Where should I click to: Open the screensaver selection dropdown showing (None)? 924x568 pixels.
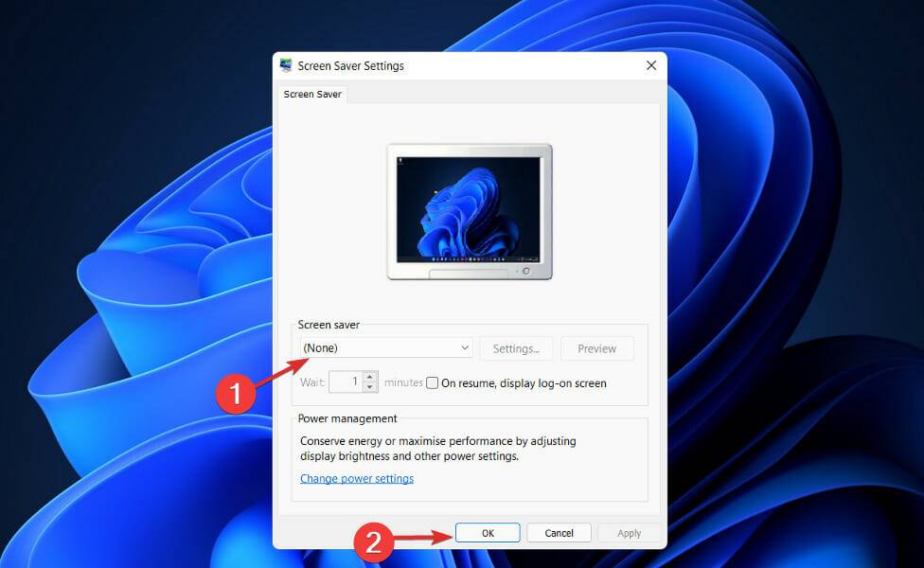click(x=383, y=347)
